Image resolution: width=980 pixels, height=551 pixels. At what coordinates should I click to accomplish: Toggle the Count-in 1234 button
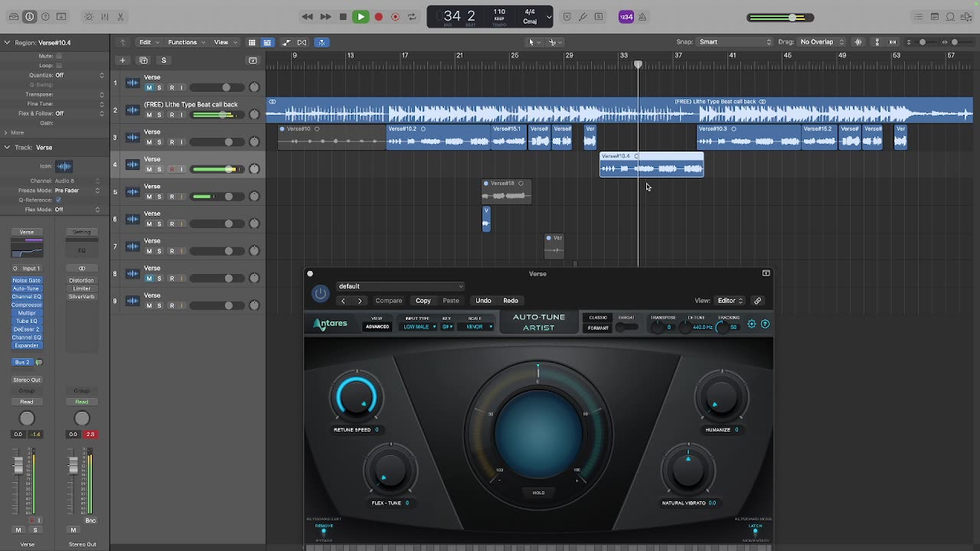coord(626,17)
